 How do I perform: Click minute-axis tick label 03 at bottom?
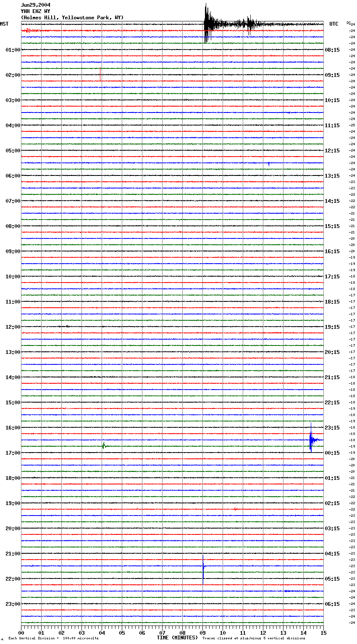click(81, 633)
